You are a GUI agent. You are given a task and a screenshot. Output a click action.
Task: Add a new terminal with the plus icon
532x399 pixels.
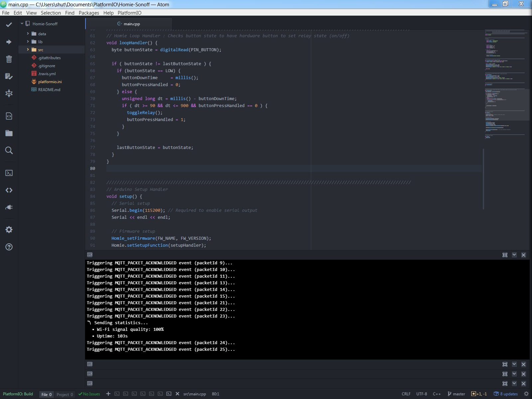coord(108,394)
